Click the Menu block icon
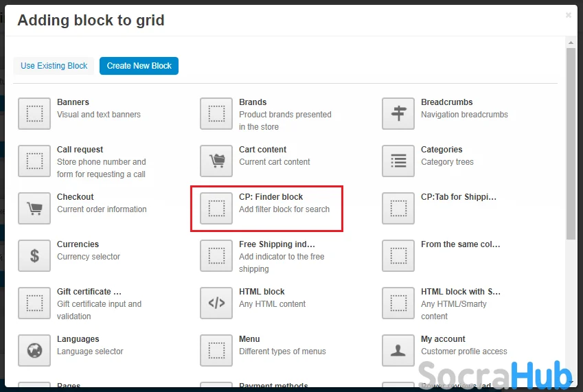This screenshot has width=583, height=392. [216, 350]
